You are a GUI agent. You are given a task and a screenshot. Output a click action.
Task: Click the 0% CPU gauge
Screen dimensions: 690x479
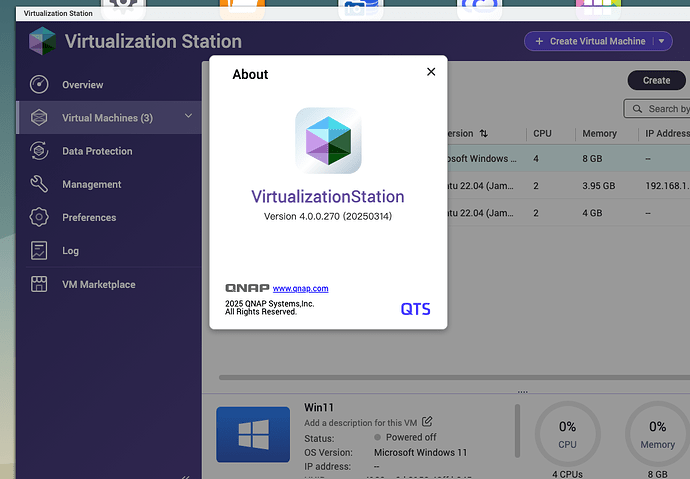click(567, 434)
